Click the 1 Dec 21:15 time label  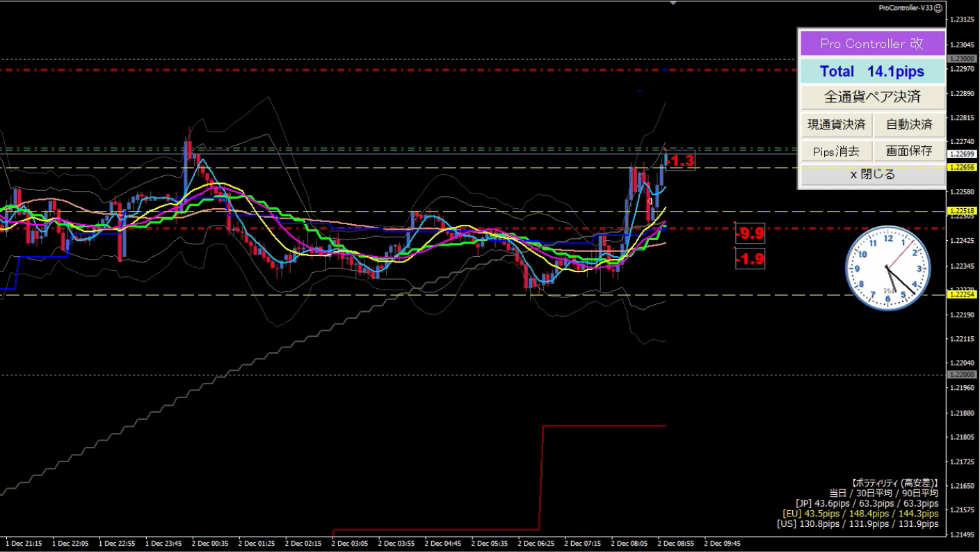(x=23, y=543)
